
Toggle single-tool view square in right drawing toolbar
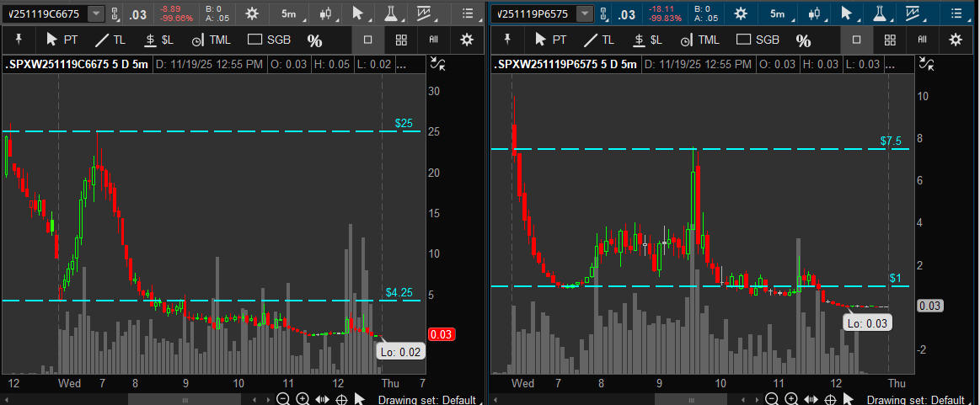(x=857, y=40)
